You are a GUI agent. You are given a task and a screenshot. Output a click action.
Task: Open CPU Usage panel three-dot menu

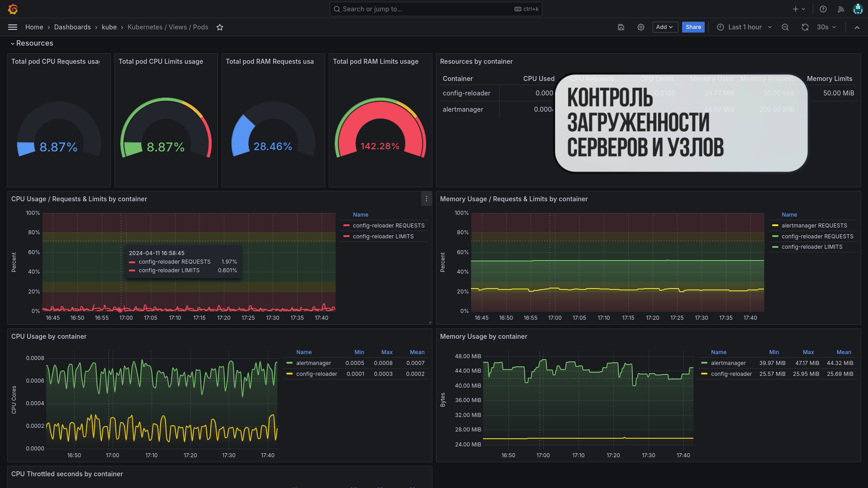pyautogui.click(x=426, y=199)
